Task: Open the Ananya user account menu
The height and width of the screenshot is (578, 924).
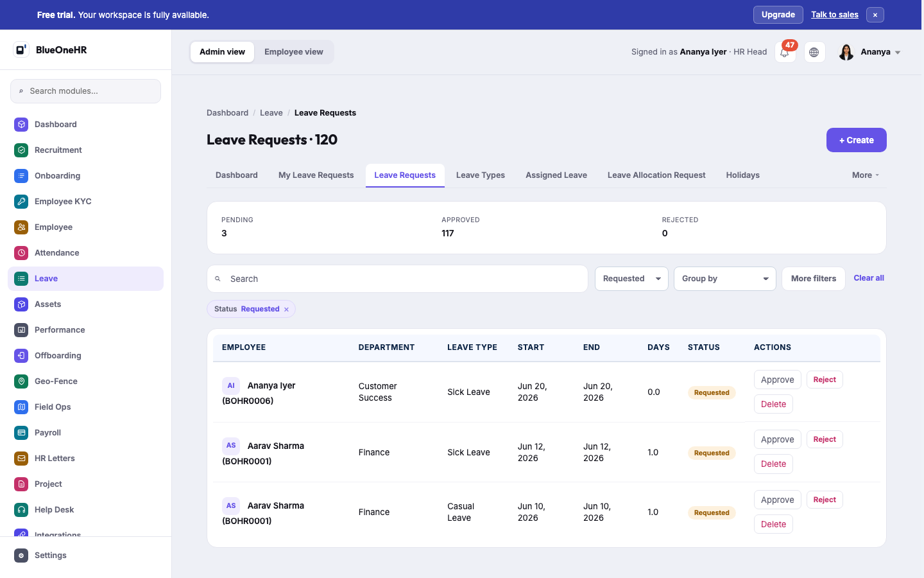Action: click(869, 52)
